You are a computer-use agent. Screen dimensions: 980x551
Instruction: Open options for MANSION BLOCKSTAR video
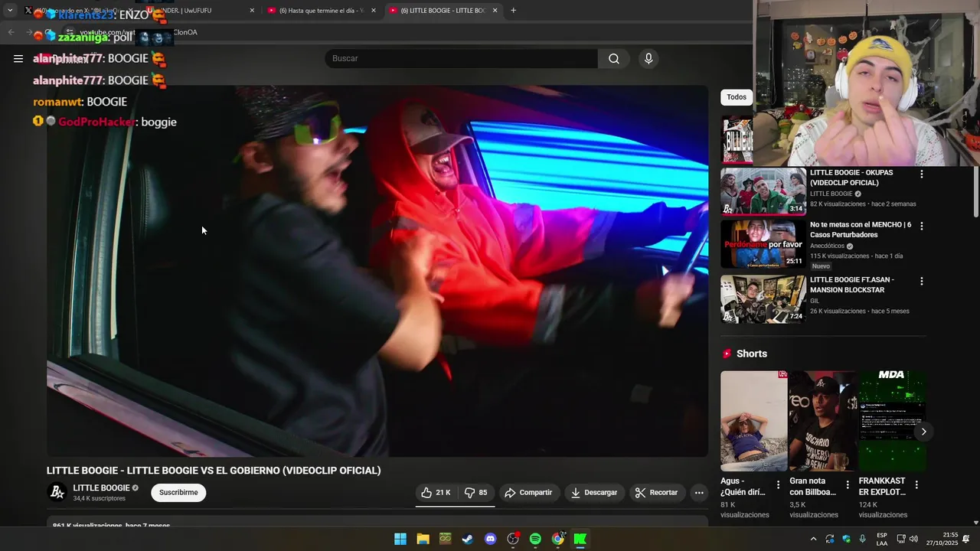tap(921, 282)
